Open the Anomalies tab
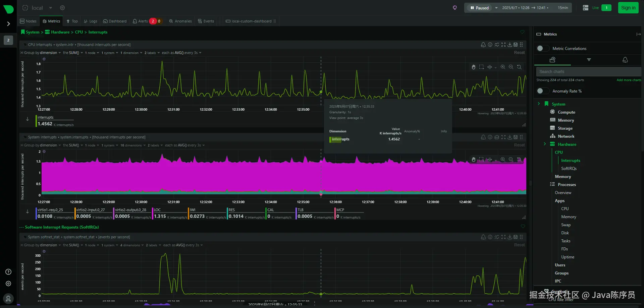 coord(180,21)
